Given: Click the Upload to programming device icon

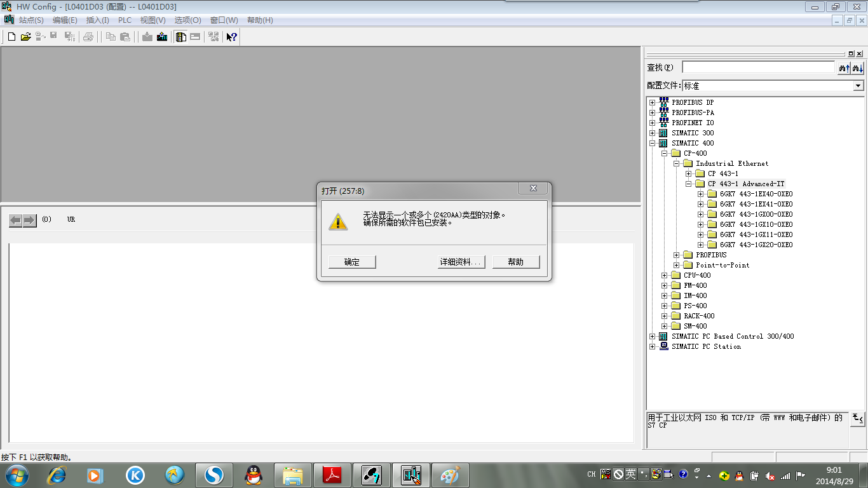Looking at the screenshot, I should tap(162, 37).
